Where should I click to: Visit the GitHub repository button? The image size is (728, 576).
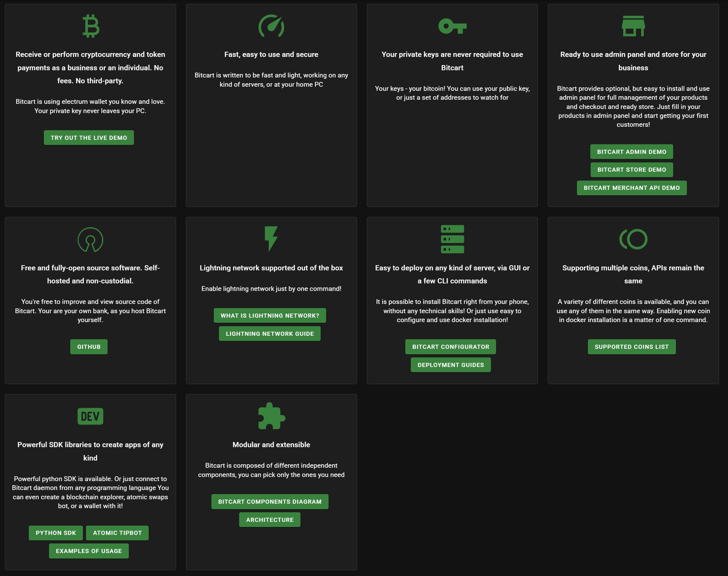89,347
